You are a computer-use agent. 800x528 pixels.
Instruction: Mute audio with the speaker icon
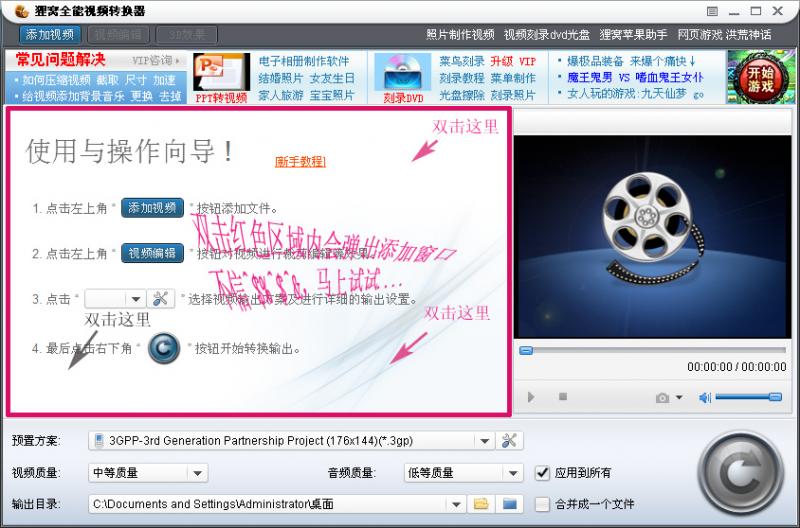click(x=705, y=397)
